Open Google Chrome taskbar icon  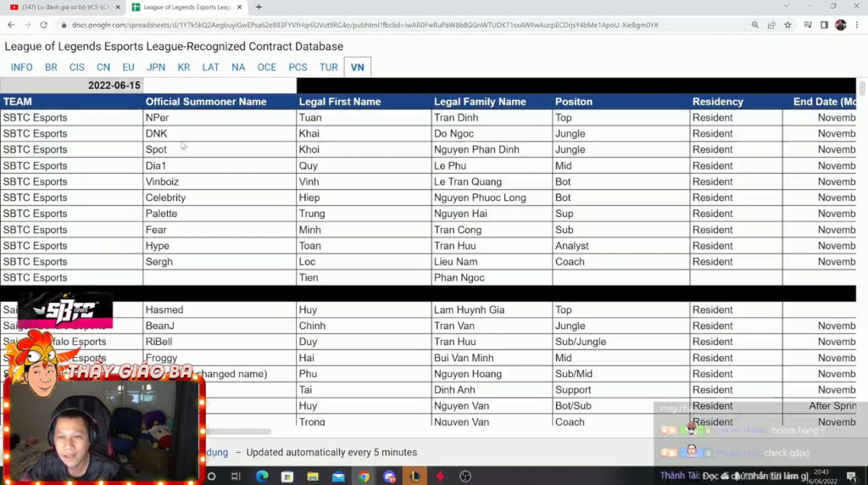pyautogui.click(x=364, y=477)
